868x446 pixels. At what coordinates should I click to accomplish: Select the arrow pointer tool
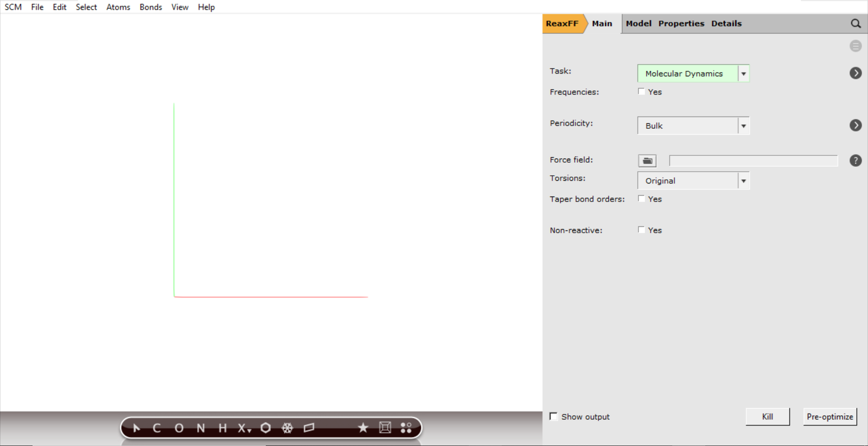tap(137, 427)
